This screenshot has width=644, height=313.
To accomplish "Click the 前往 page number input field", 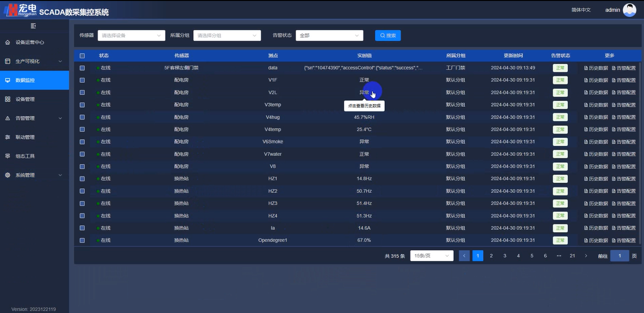I will 619,256.
